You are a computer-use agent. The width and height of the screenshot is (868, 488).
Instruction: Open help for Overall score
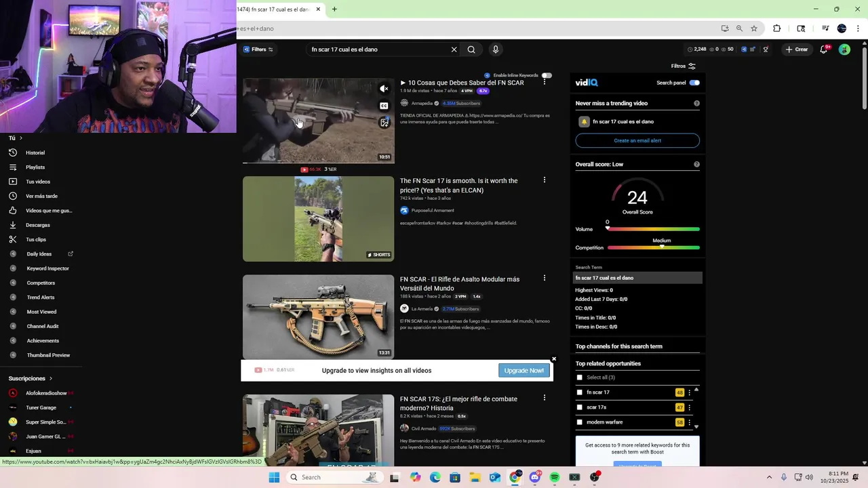point(696,165)
